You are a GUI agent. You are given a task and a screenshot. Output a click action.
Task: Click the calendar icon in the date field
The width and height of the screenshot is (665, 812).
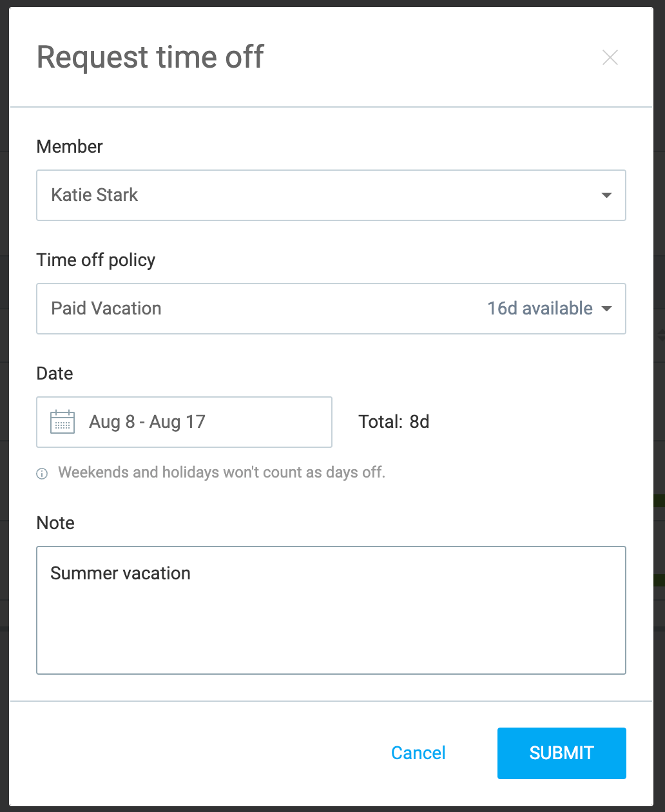click(62, 421)
